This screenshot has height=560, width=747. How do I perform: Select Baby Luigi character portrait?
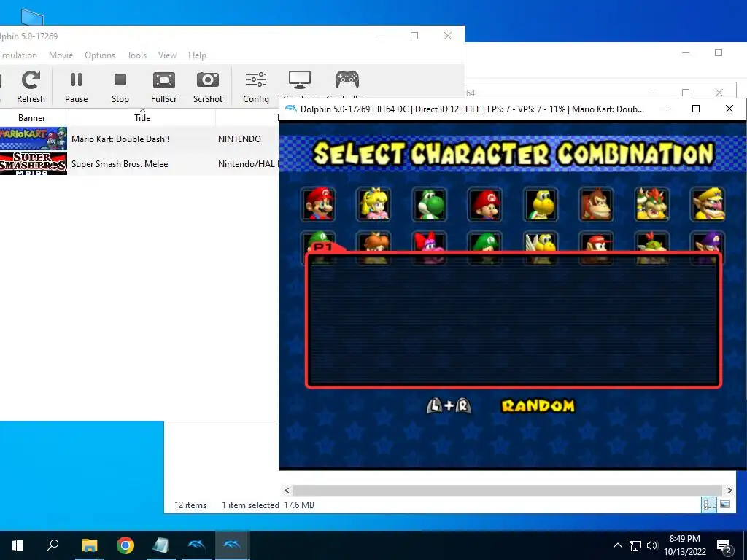coord(485,241)
